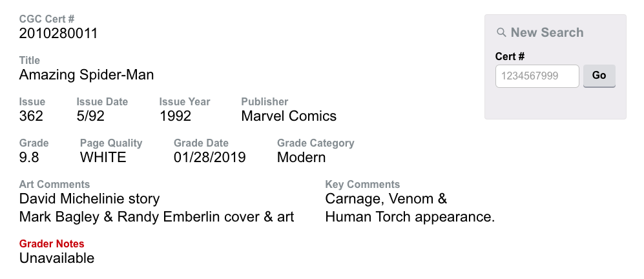Click the Cert # label above input
This screenshot has height=279, width=644.
(x=510, y=57)
